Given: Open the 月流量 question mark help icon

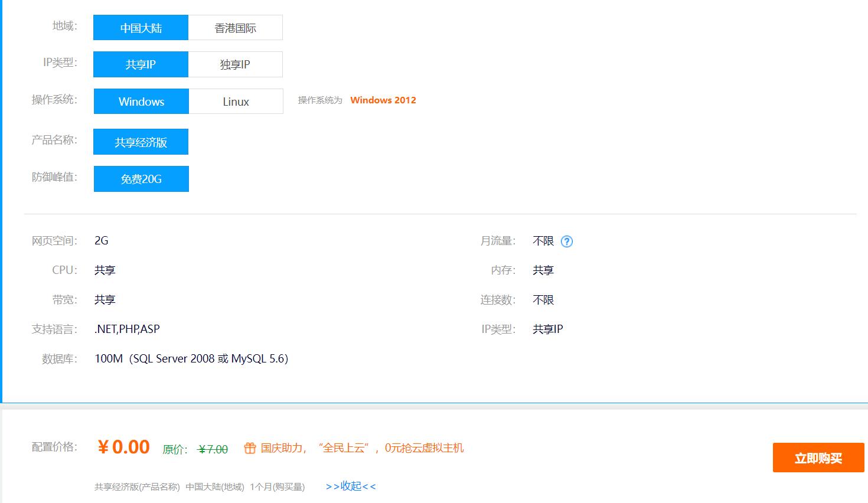Looking at the screenshot, I should click(567, 241).
